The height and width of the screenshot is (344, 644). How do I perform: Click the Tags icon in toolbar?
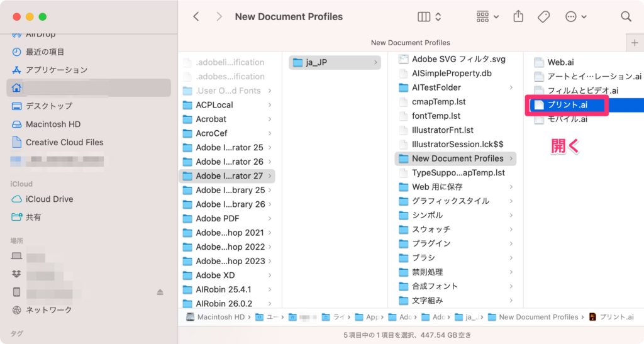point(544,17)
